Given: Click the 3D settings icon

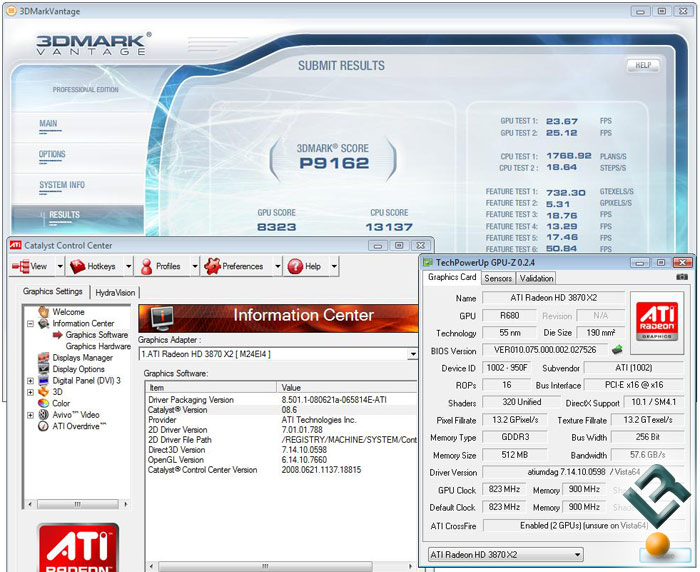Looking at the screenshot, I should pos(43,392).
